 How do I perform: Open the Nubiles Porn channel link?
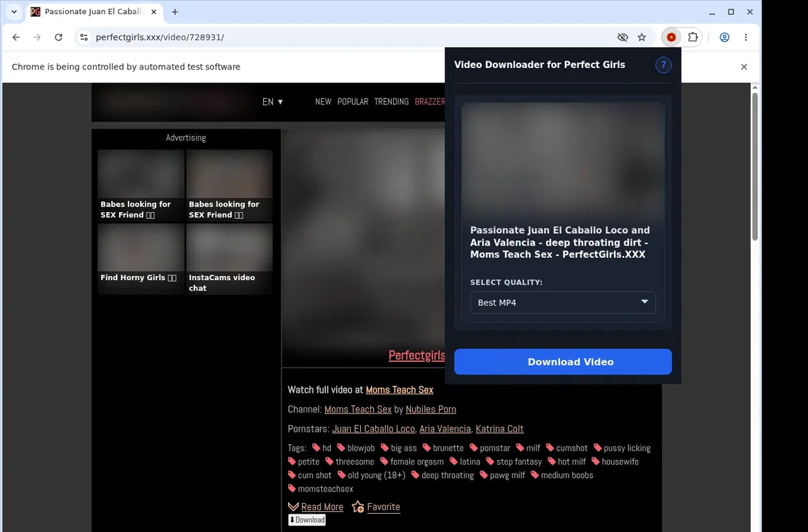pos(431,409)
